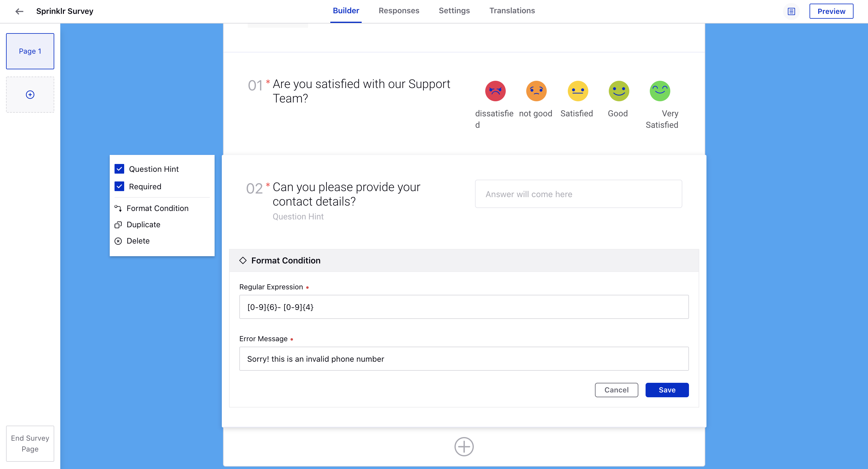Click the survey list view icon top right

(791, 11)
